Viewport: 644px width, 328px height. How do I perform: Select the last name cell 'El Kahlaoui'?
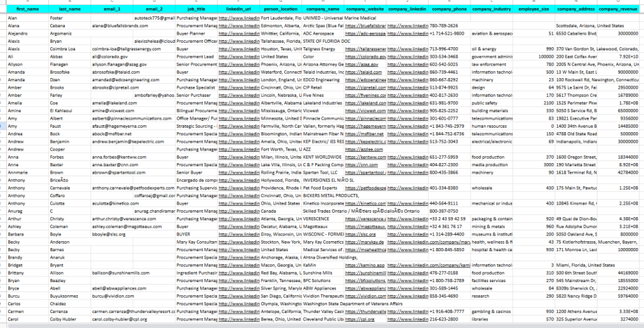coord(69,111)
